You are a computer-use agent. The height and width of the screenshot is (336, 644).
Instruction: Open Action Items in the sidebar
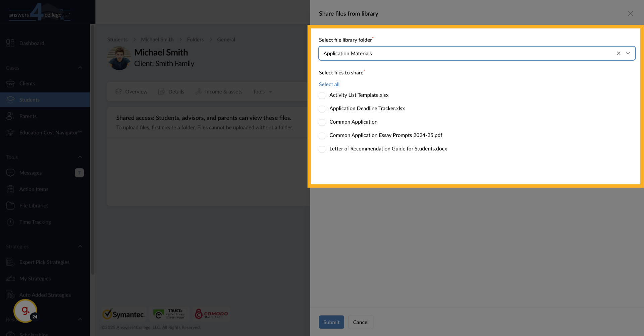click(33, 189)
